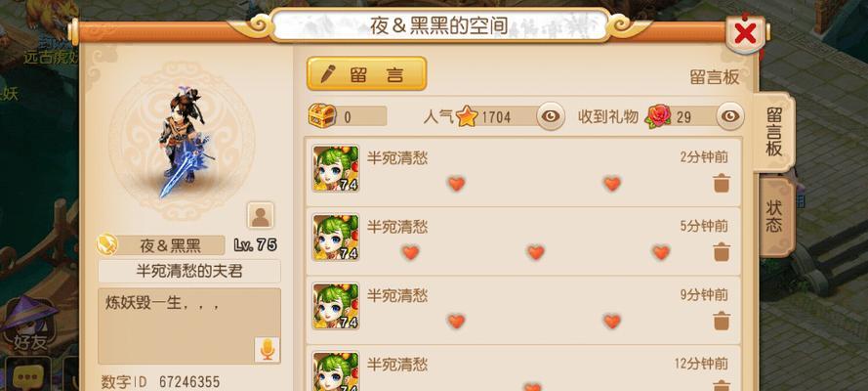868x391 pixels.
Task: Click the signature text box 炼妖毁一生
Action: 189,326
